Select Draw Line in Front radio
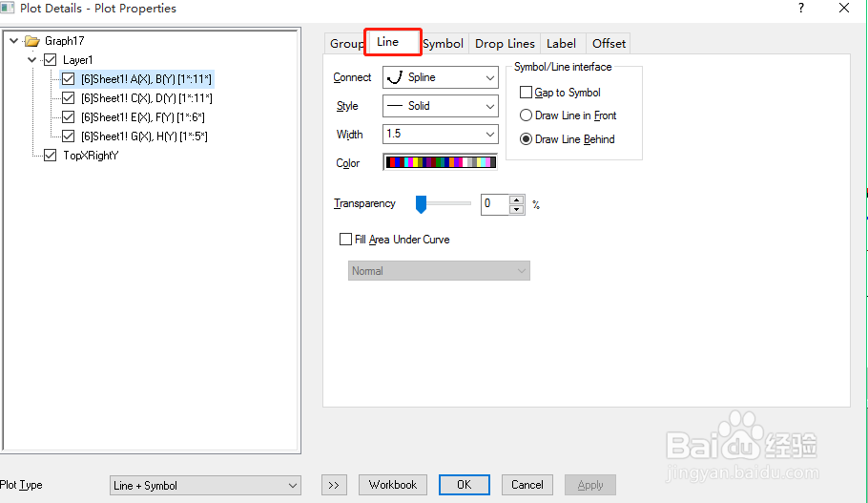The width and height of the screenshot is (868, 503). pyautogui.click(x=526, y=115)
